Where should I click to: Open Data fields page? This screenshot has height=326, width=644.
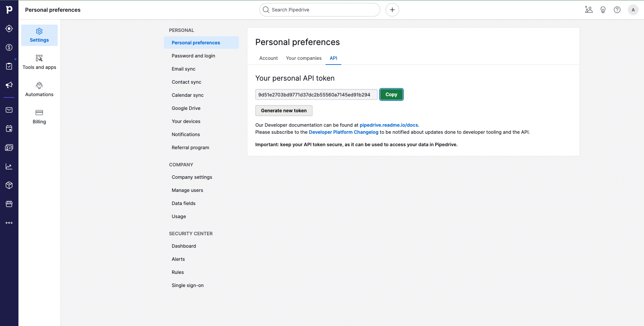[201, 203]
